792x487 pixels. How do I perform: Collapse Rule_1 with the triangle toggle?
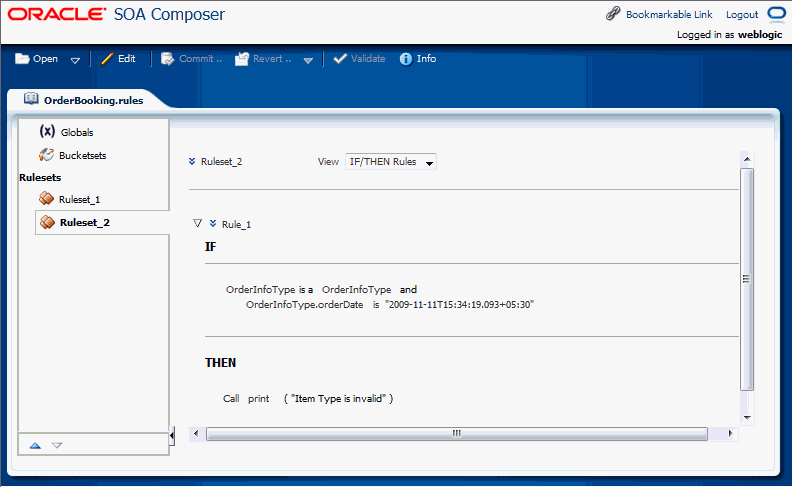(197, 223)
